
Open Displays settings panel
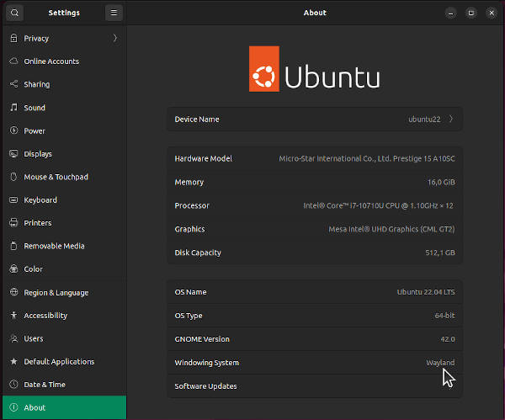(x=65, y=154)
